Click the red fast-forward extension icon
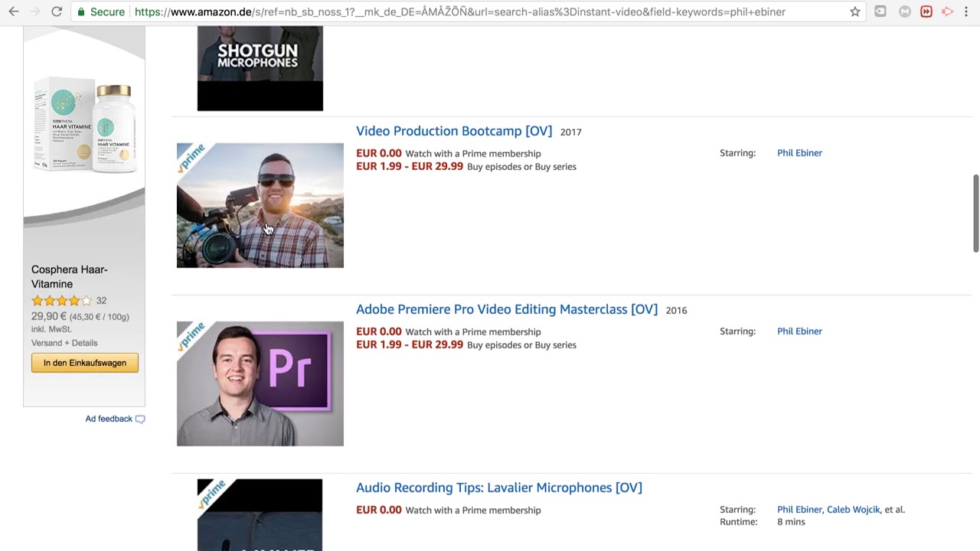The height and width of the screenshot is (551, 980). click(926, 11)
